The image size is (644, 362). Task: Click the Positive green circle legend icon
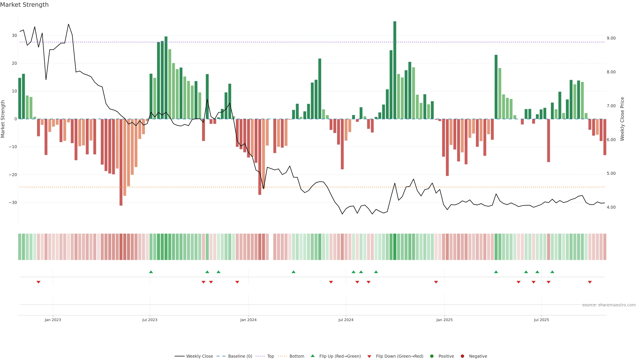pos(432,356)
